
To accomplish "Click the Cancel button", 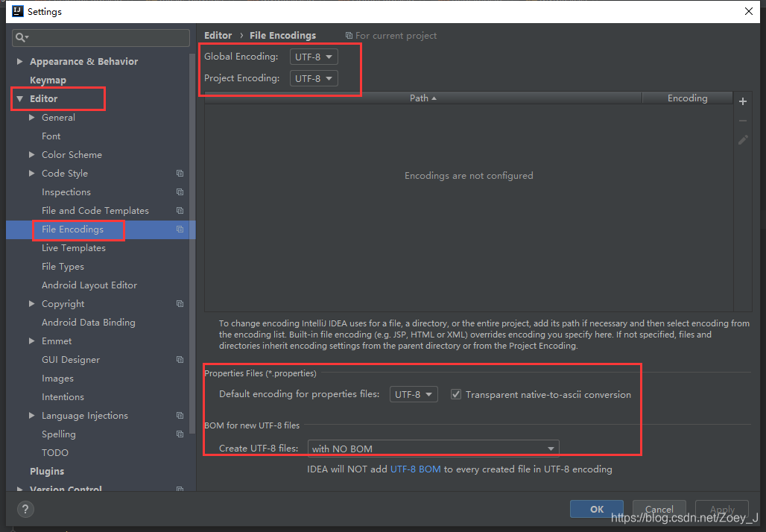I will [659, 509].
